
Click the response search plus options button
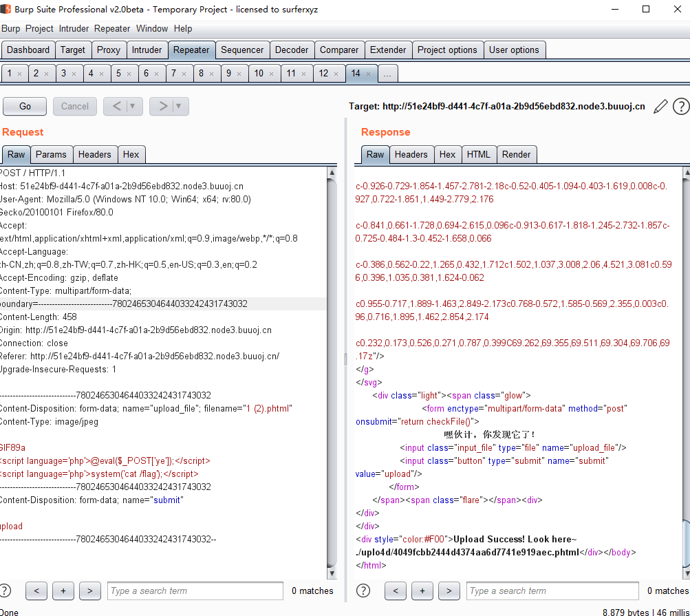(422, 591)
